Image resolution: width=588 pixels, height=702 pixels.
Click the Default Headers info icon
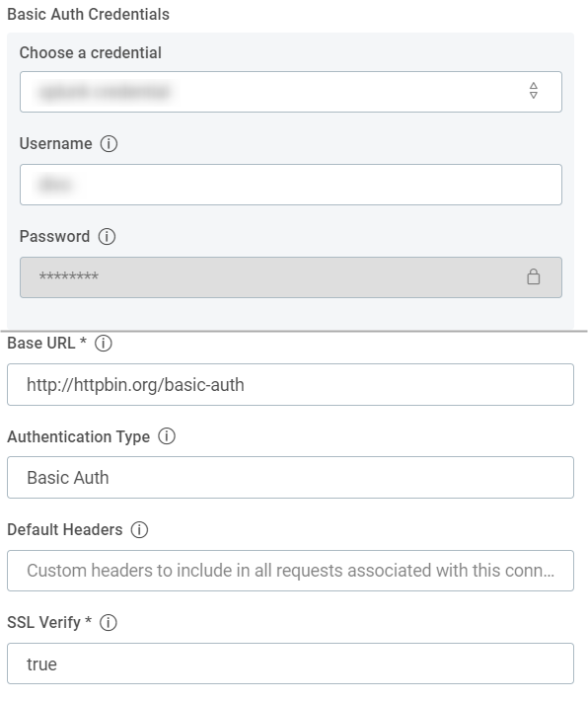(x=139, y=529)
